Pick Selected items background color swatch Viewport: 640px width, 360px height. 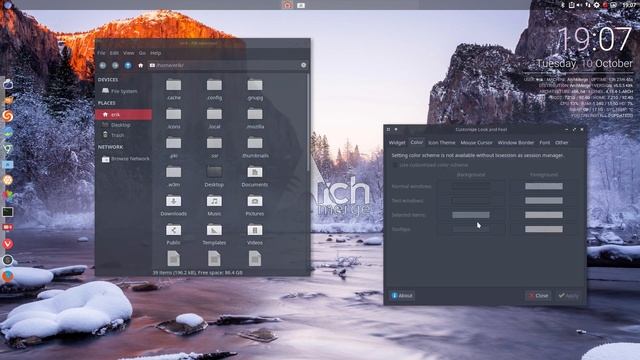[x=471, y=215]
